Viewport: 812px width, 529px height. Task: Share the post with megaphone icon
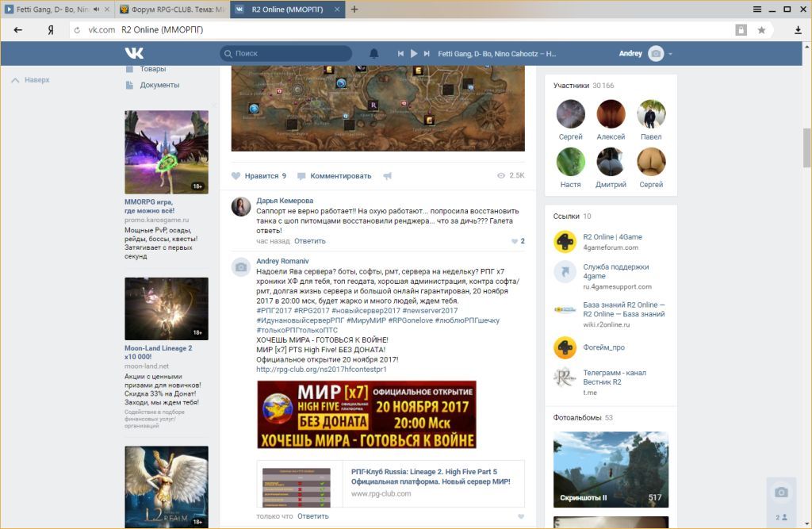(x=387, y=176)
